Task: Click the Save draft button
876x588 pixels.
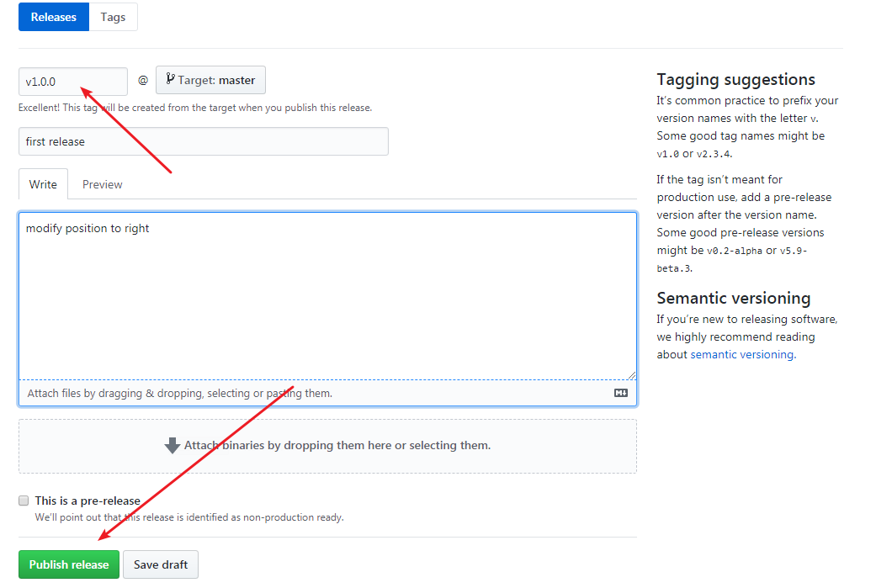Action: click(161, 564)
